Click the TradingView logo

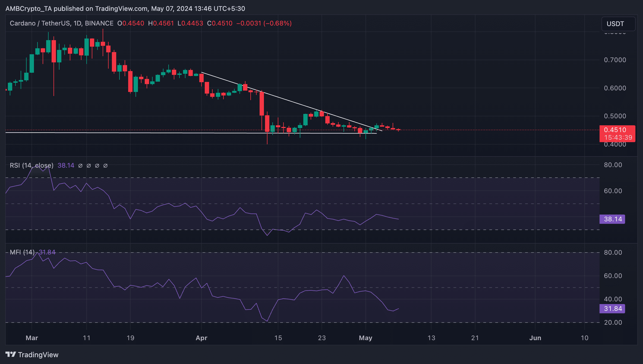pos(11,355)
